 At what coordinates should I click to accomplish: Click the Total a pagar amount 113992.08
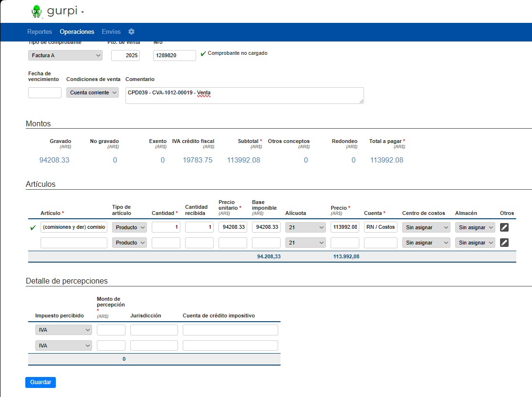point(387,160)
